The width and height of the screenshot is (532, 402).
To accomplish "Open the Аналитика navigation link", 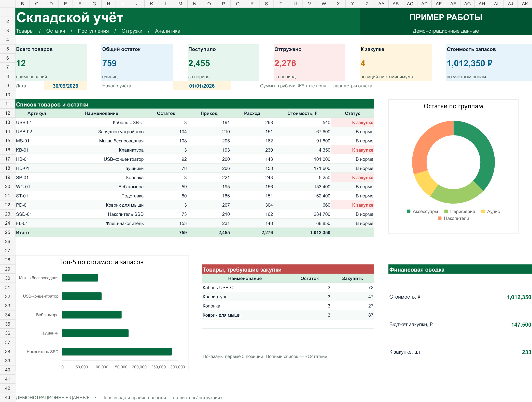I will pyautogui.click(x=167, y=31).
